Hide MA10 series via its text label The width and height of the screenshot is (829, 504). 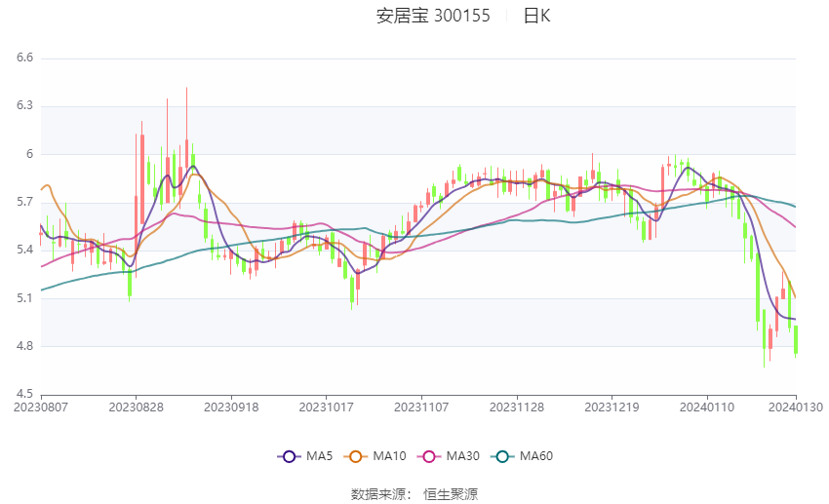tap(389, 456)
